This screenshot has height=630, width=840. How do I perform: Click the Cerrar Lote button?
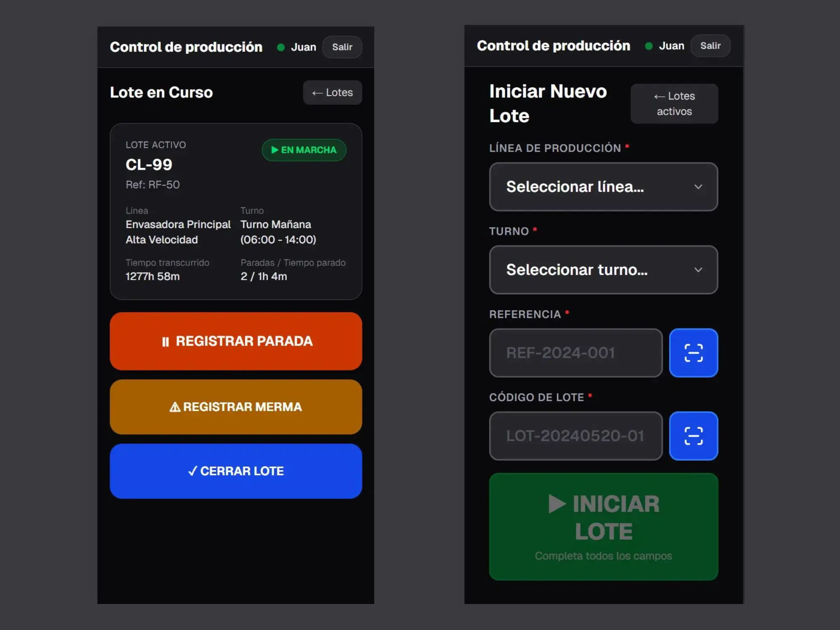(236, 471)
